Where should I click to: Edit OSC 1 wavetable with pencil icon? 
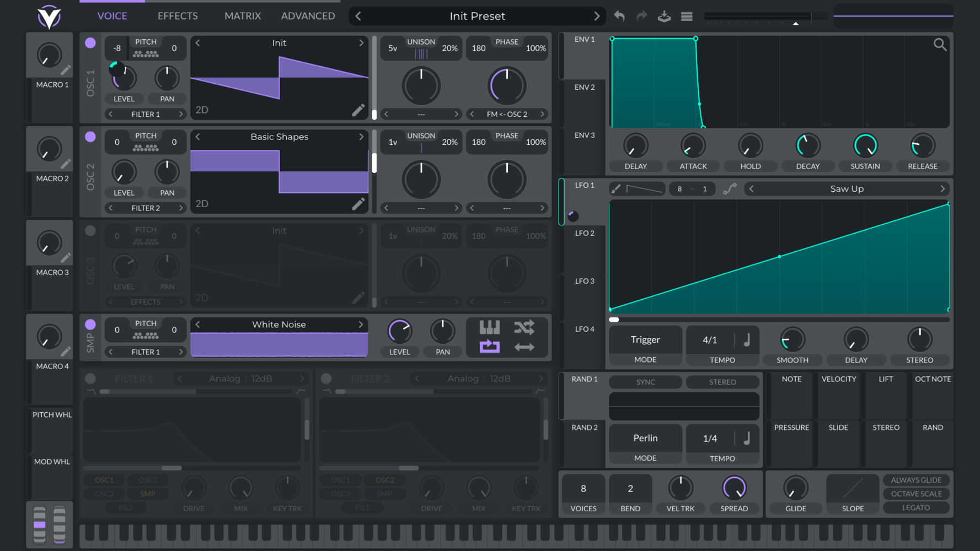click(358, 110)
